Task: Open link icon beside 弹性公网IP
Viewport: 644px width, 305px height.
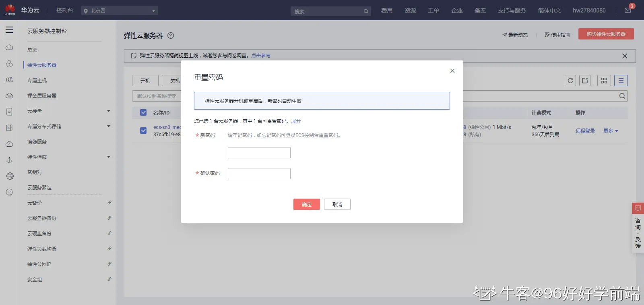Action: click(x=109, y=264)
